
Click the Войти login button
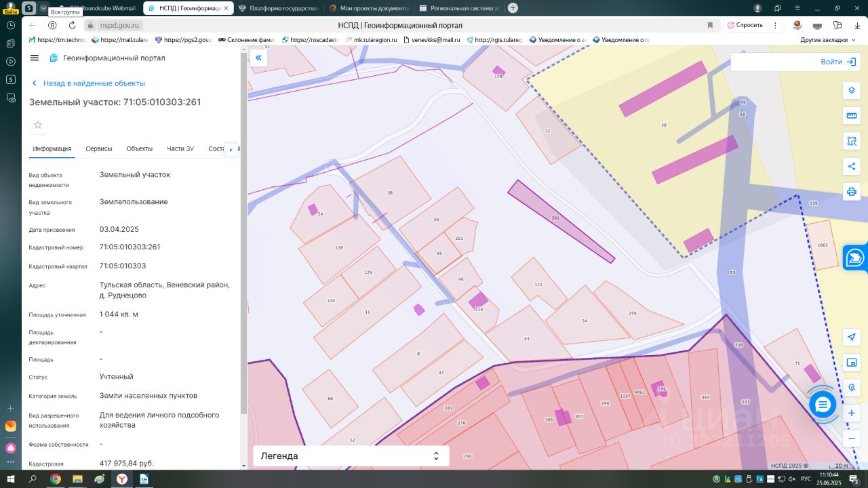coord(837,62)
